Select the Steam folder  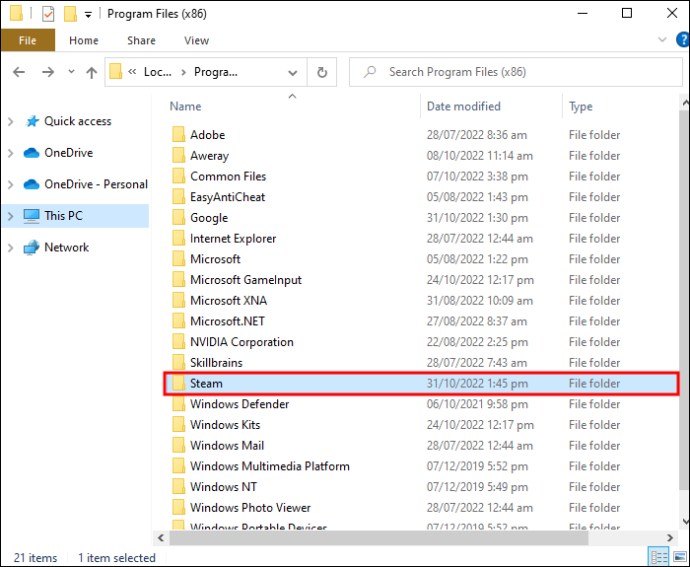421,383
